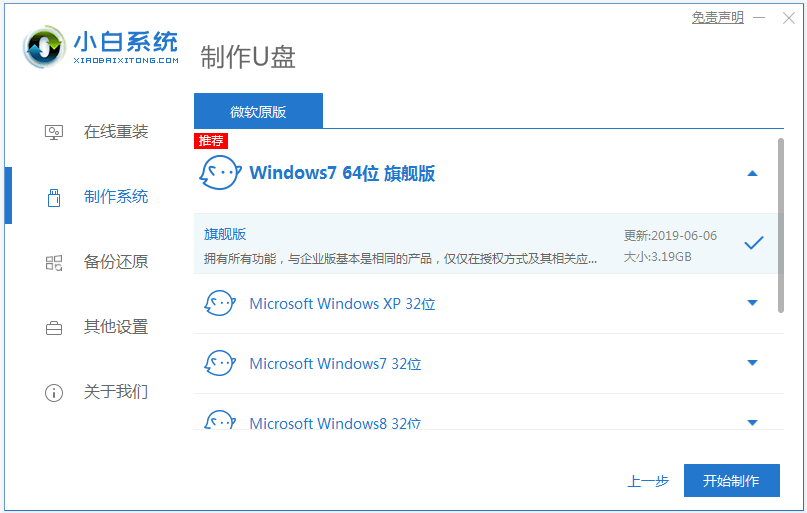Image resolution: width=807 pixels, height=513 pixels.
Task: Toggle the 旗舰版 selection checkmark
Action: coord(754,243)
